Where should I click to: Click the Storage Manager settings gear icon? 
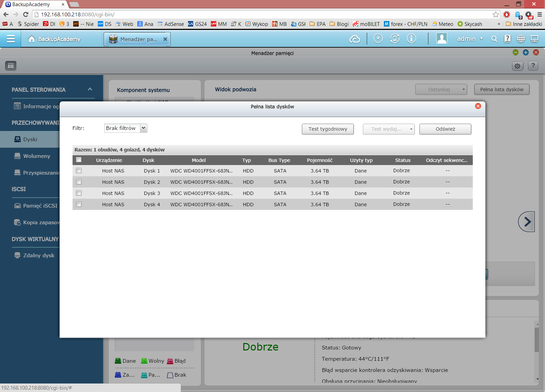click(517, 66)
